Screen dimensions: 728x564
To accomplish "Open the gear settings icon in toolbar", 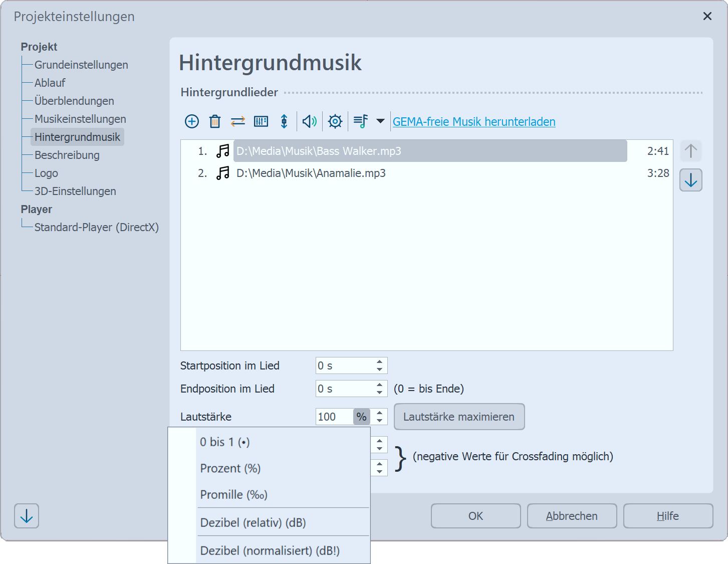I will pos(335,121).
